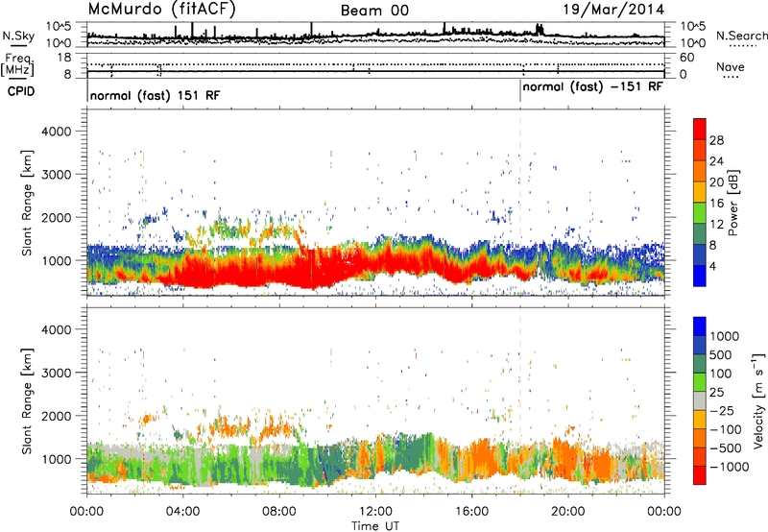Click the 20:00 time axis tick label
768x532 pixels.
(568, 512)
